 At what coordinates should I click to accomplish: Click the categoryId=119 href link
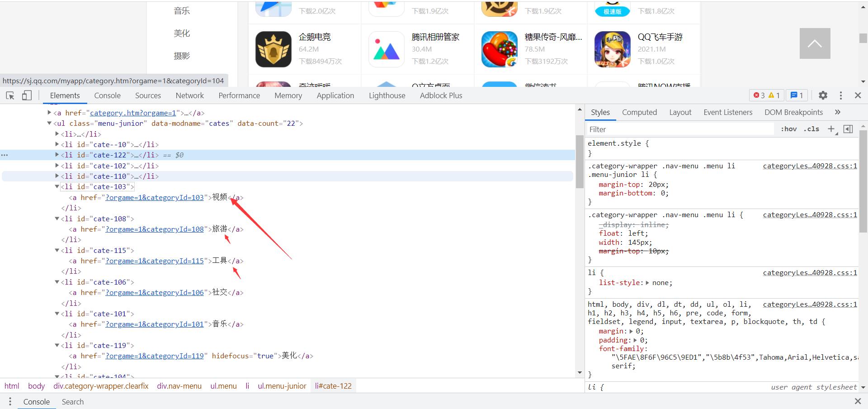155,356
